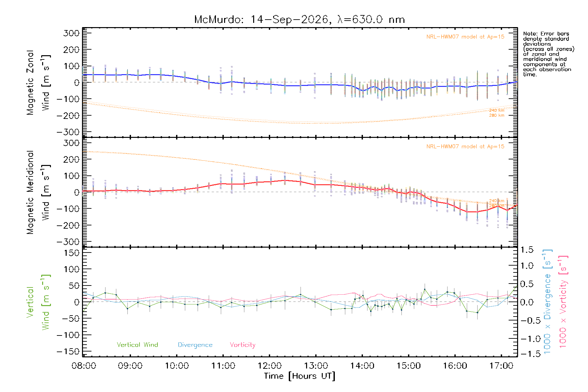Click the 08:00 time axis label
This screenshot has width=588, height=392.
tap(84, 366)
